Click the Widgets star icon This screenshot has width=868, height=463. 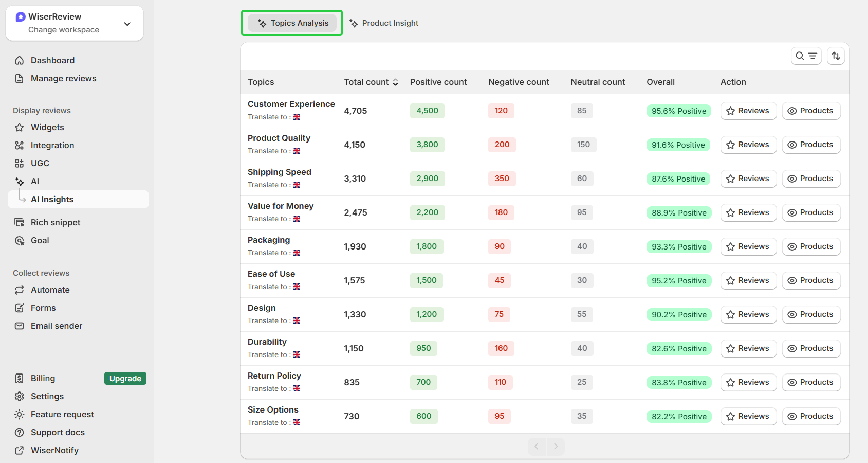pyautogui.click(x=19, y=127)
